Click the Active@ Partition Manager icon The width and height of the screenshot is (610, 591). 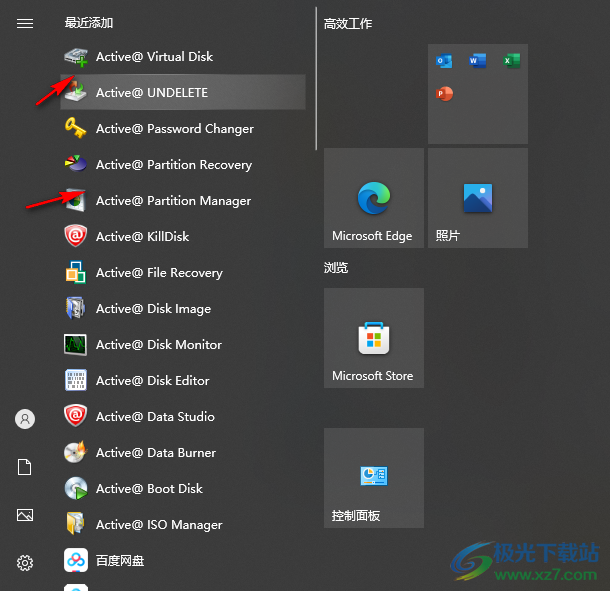click(75, 200)
